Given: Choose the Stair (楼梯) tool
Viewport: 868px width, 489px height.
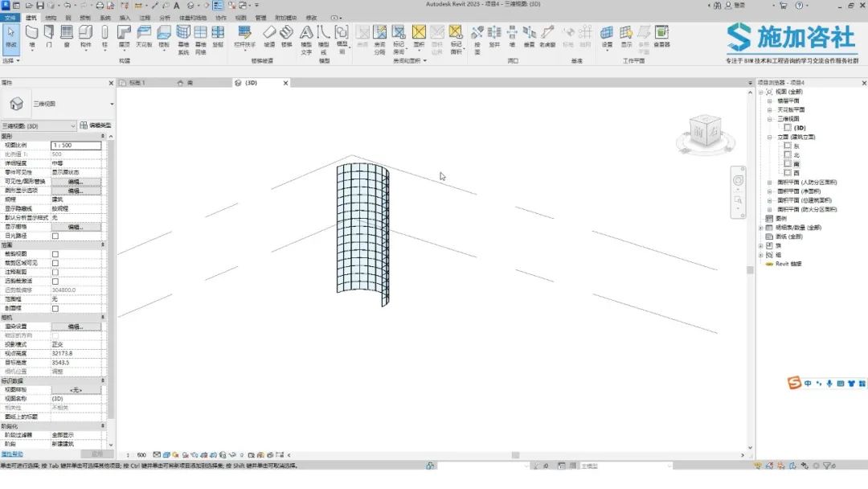Looking at the screenshot, I should [x=286, y=36].
